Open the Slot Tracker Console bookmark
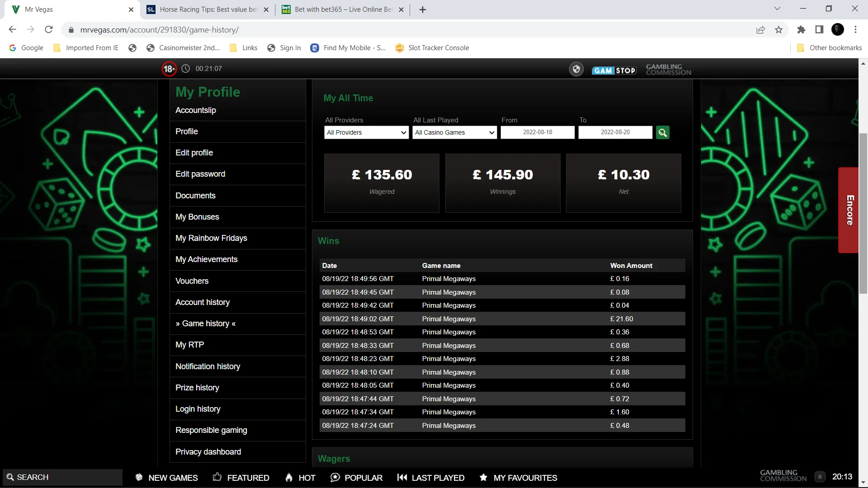Viewport: 868px width, 488px height. 432,48
